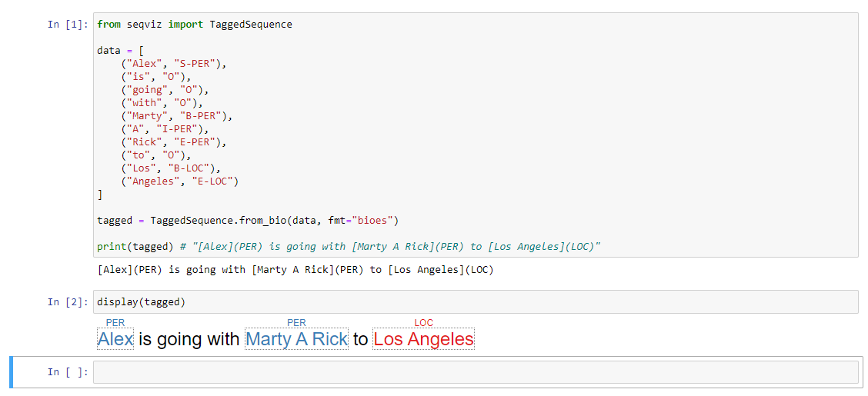Click the In [1] cell prompt
Image resolution: width=868 pixels, height=396 pixels.
(68, 25)
